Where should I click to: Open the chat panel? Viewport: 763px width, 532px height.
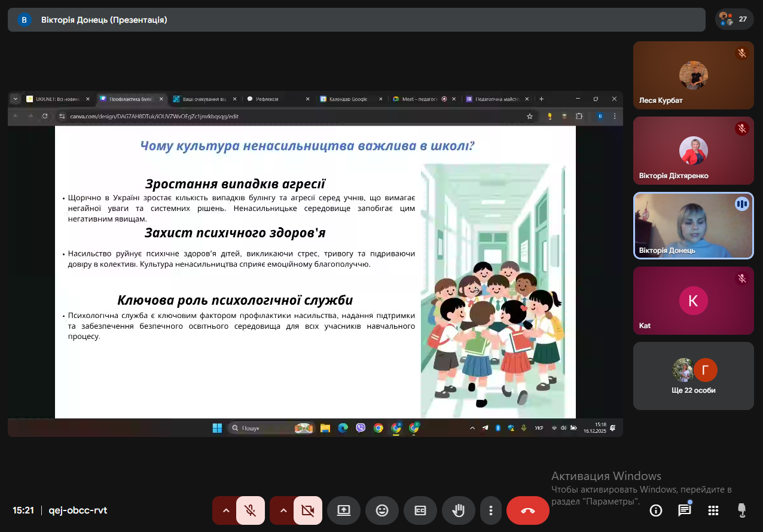coord(685,510)
